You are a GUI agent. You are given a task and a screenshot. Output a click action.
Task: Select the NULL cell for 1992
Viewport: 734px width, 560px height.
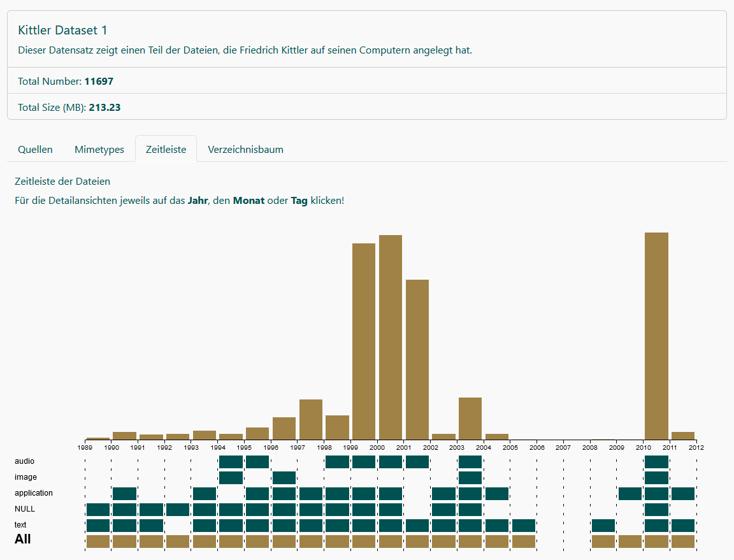pos(178,510)
